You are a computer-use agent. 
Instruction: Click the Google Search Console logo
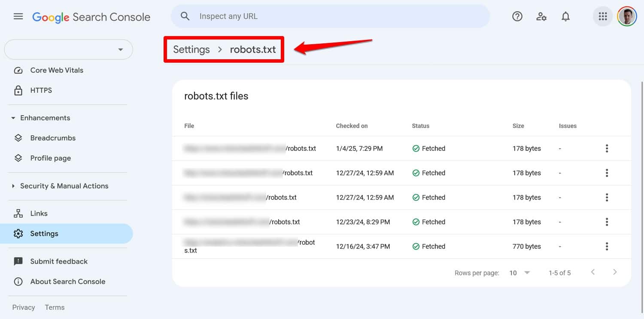tap(91, 17)
